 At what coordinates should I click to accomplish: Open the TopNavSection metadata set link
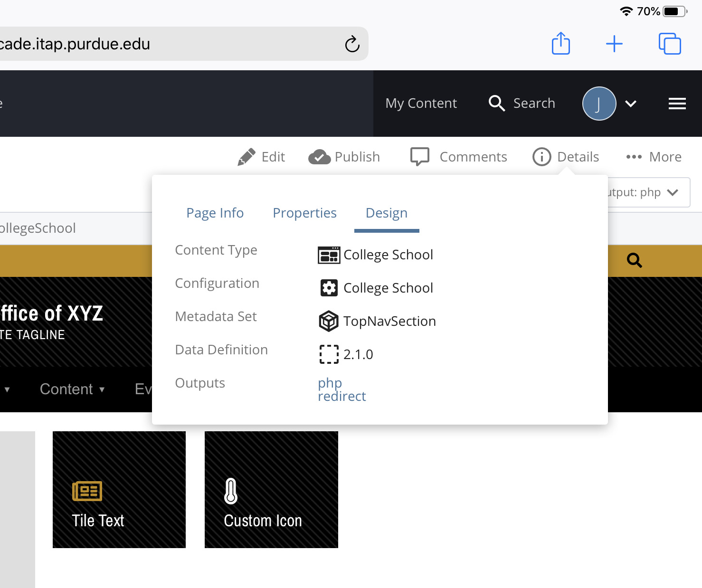pos(389,321)
